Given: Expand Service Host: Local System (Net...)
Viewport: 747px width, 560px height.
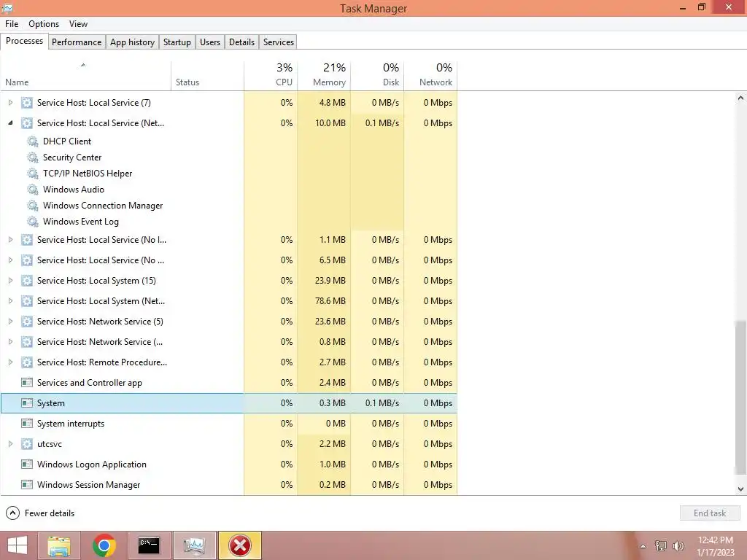Looking at the screenshot, I should pyautogui.click(x=10, y=301).
